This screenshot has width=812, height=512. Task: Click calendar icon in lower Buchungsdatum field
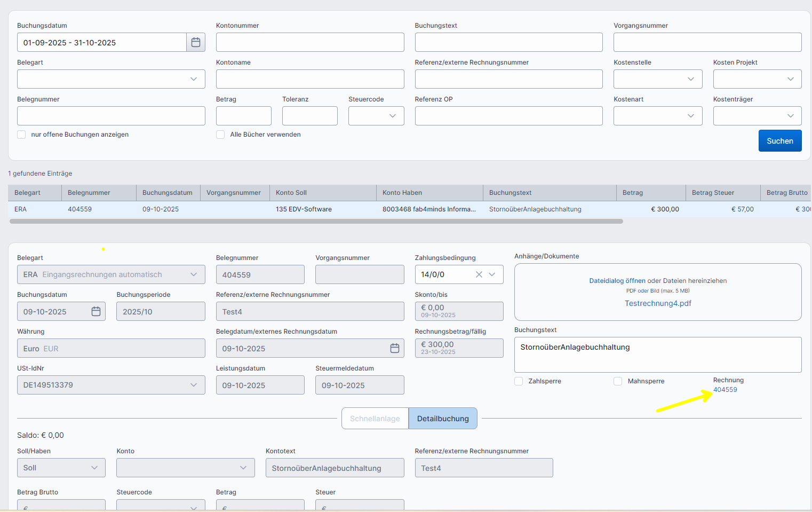coord(96,311)
